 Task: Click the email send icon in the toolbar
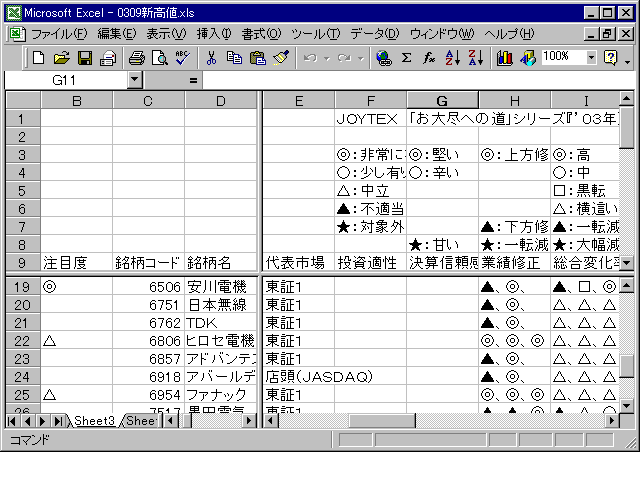(108, 58)
